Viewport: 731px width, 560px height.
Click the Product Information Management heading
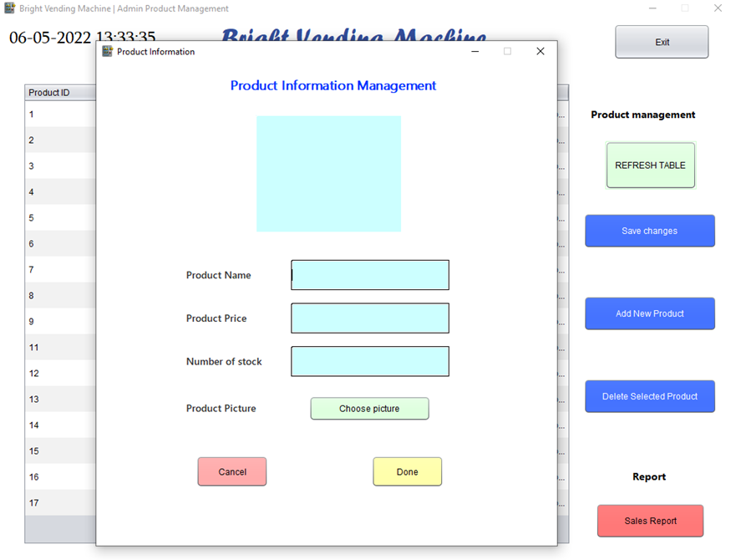[333, 85]
